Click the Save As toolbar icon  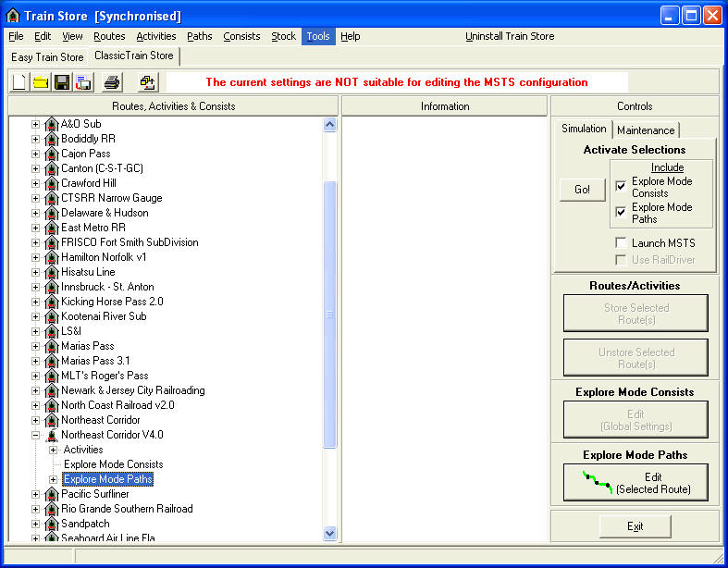pyautogui.click(x=83, y=82)
